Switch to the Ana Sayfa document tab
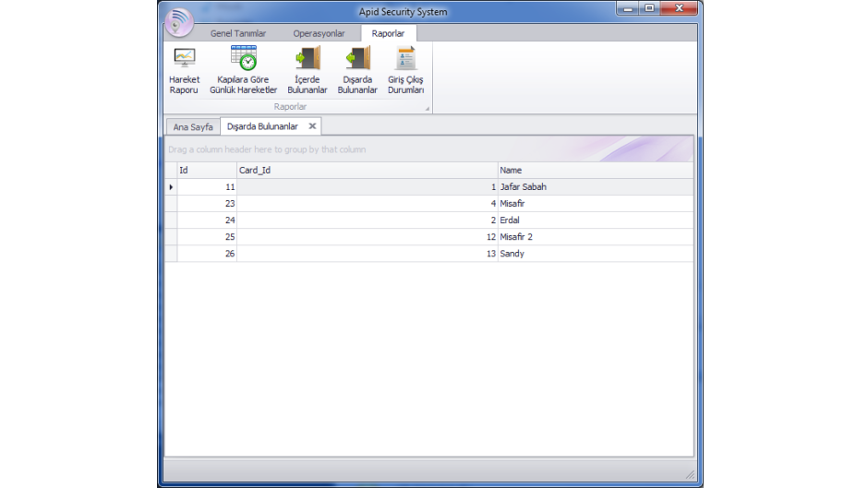The height and width of the screenshot is (488, 868). coord(193,126)
